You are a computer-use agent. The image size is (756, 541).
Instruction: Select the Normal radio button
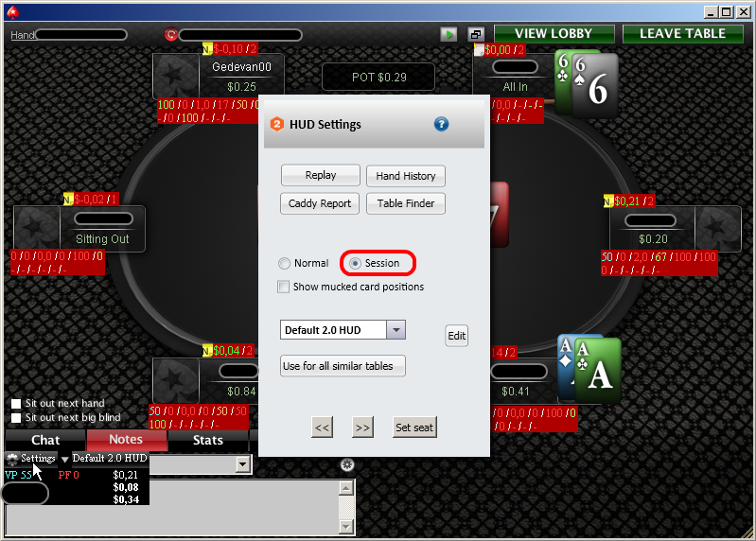click(284, 263)
